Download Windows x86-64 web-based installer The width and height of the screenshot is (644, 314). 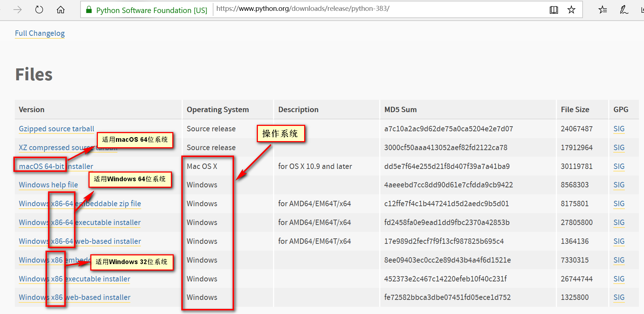tap(80, 241)
